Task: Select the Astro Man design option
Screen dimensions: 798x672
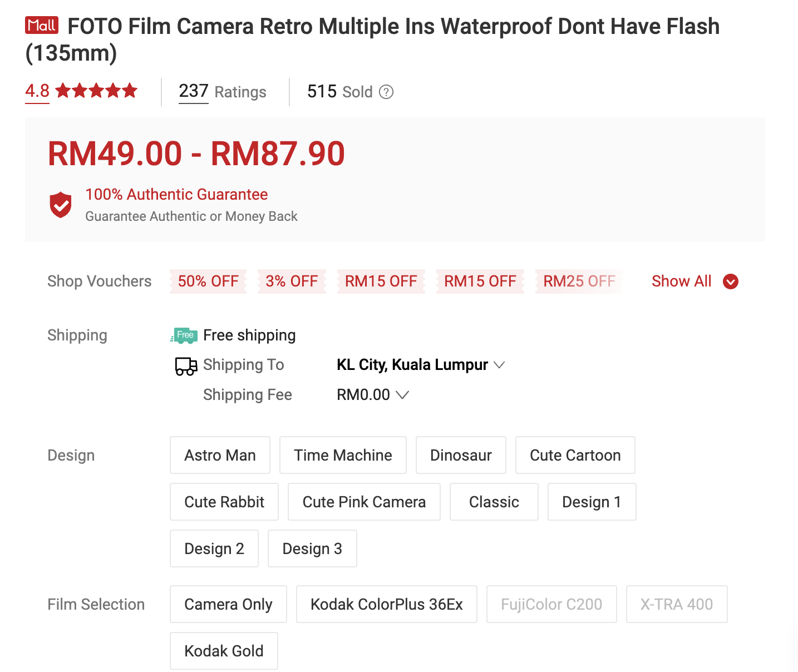Action: (220, 455)
